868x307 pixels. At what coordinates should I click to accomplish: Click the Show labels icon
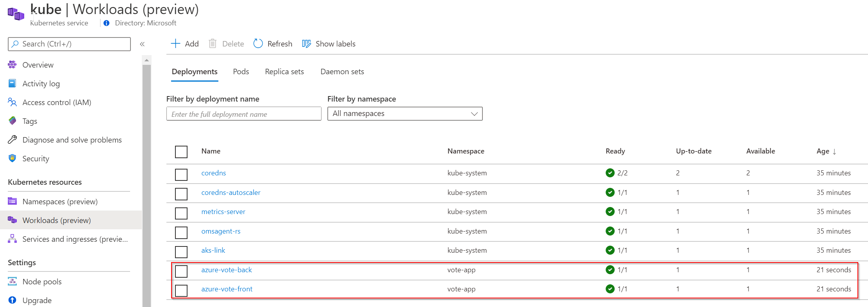pyautogui.click(x=307, y=44)
